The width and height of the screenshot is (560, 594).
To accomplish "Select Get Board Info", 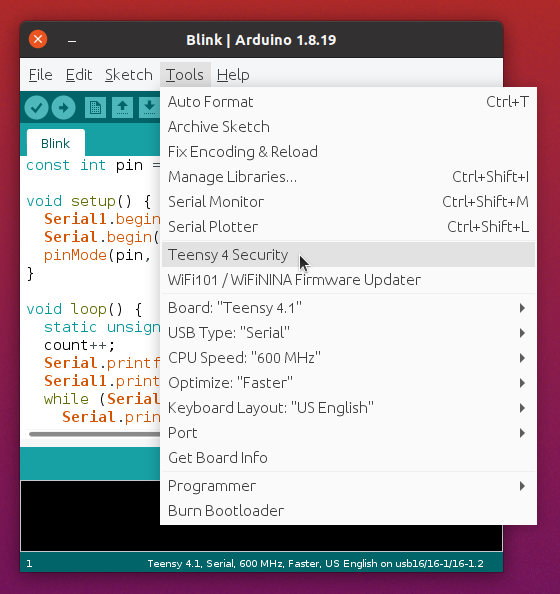I will [x=348, y=458].
